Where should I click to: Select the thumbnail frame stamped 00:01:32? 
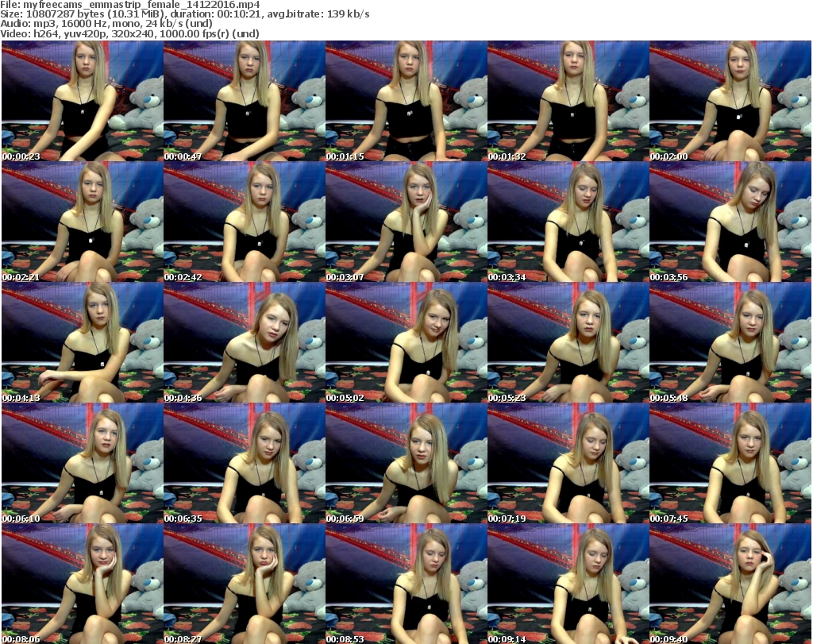point(568,101)
